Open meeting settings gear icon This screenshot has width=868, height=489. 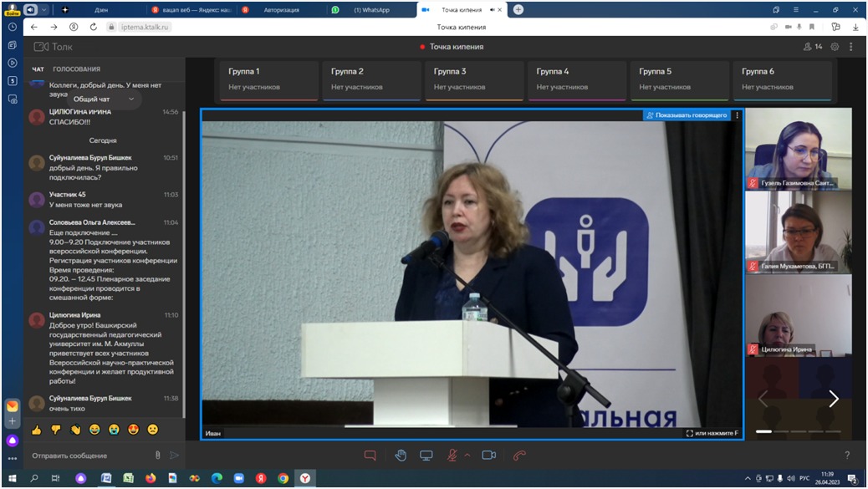coord(835,47)
